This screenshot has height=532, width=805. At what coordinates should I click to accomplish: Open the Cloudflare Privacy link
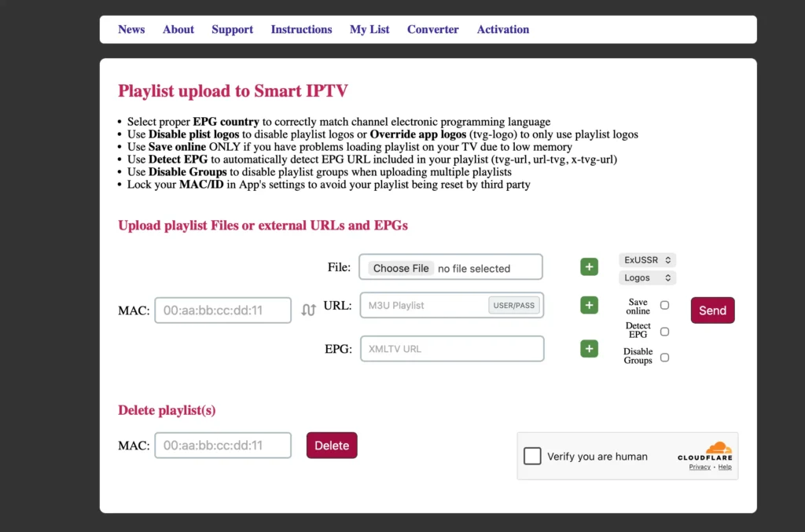[x=700, y=467]
